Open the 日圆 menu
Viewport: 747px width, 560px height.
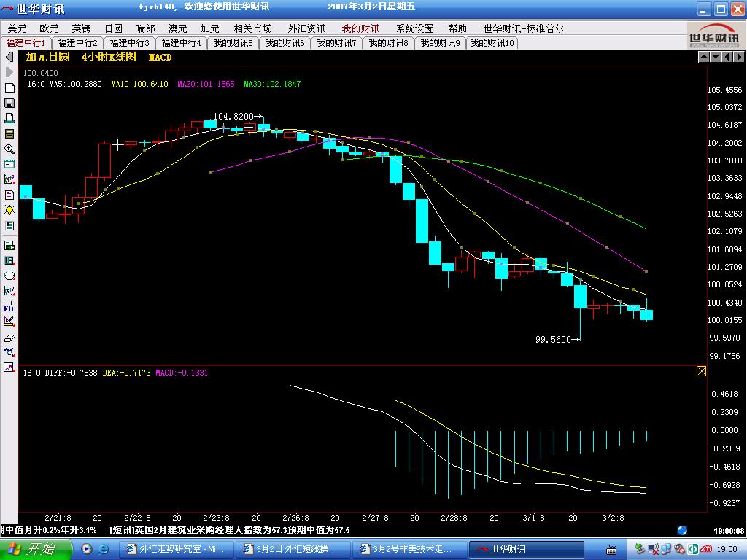click(x=113, y=28)
